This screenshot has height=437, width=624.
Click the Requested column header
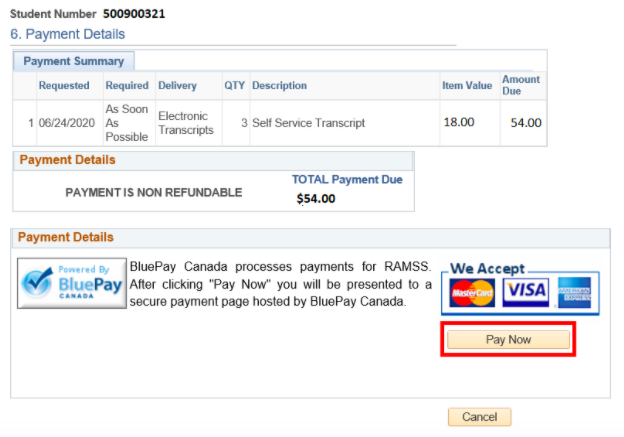[x=64, y=86]
